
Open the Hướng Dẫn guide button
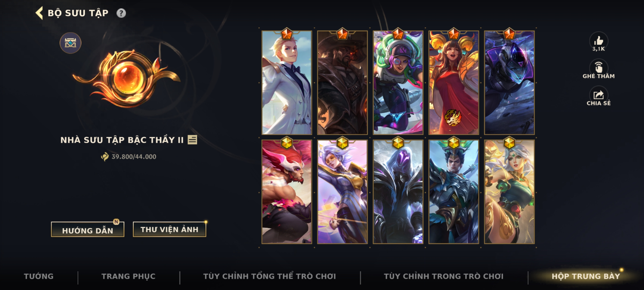(87, 230)
